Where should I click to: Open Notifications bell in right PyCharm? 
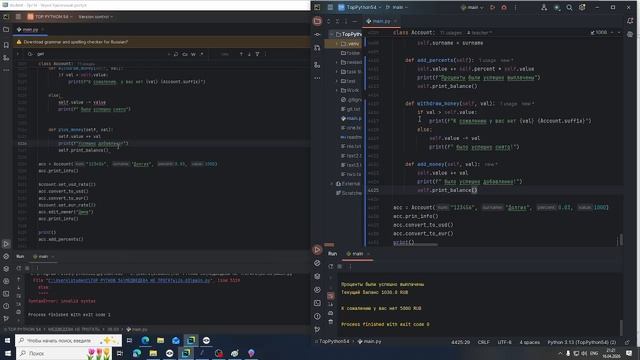630,21
